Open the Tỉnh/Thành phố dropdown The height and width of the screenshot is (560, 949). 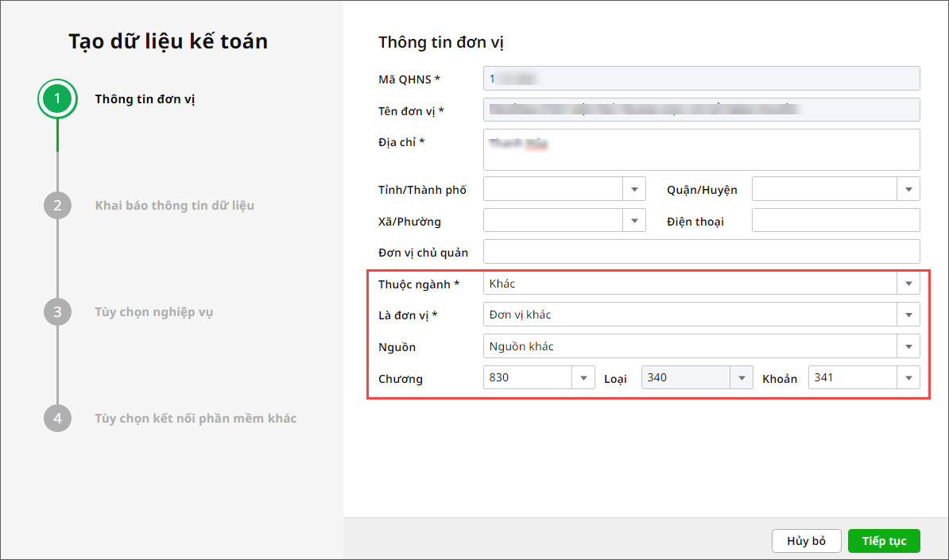[634, 189]
